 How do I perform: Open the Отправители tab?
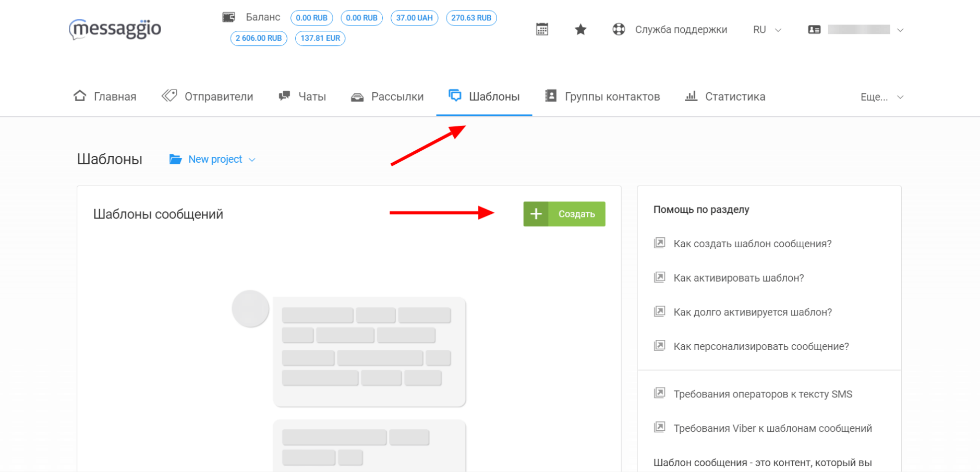[207, 96]
